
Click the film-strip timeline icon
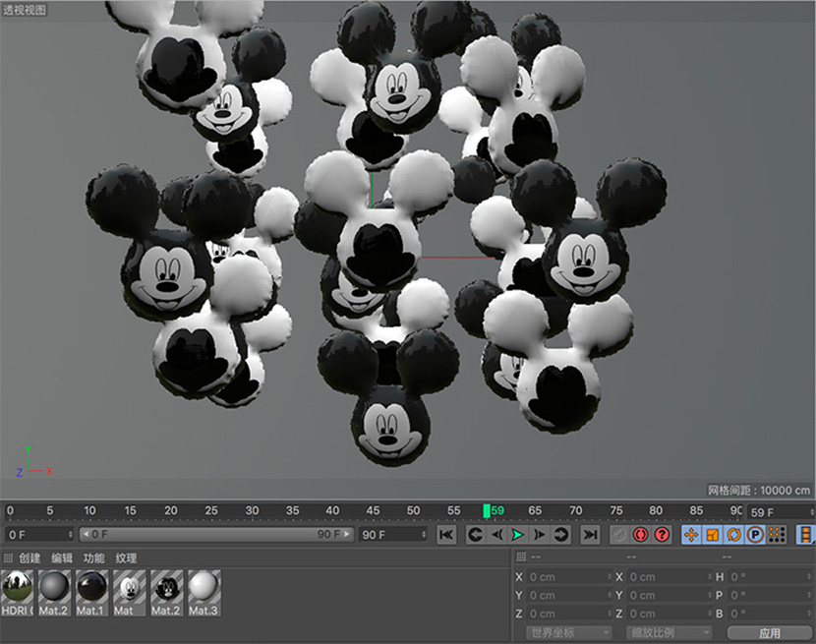pos(805,535)
